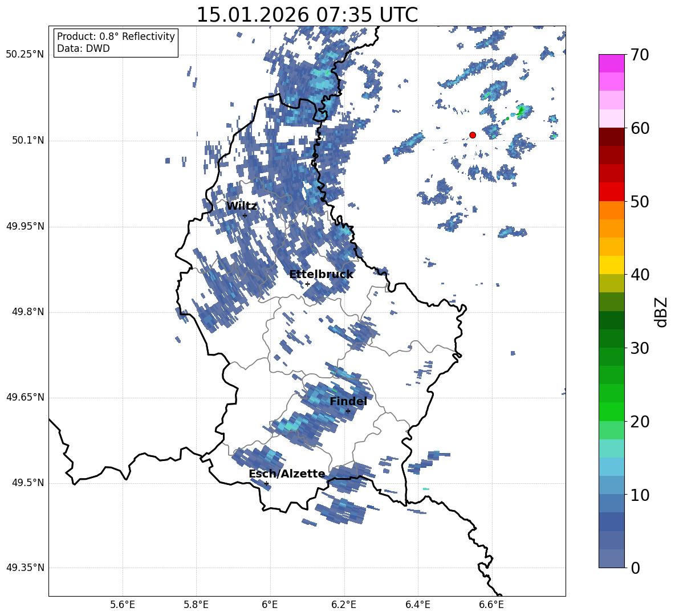The height and width of the screenshot is (616, 675).
Task: Click the colorbar tick label 40
Action: (x=640, y=275)
